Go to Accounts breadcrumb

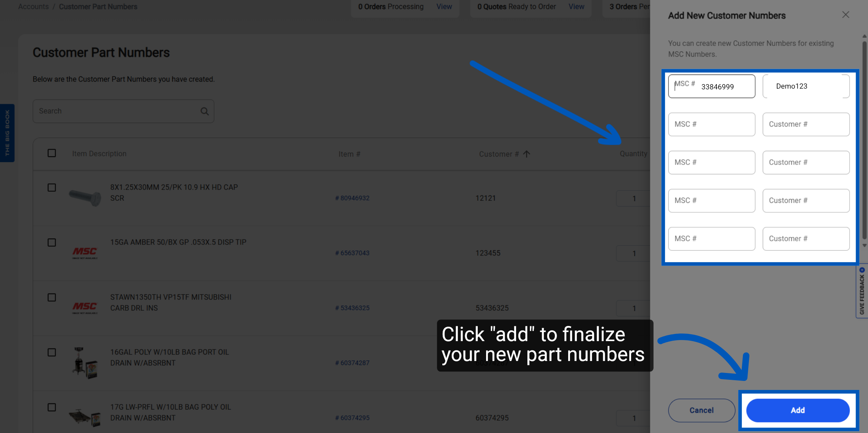pos(33,7)
